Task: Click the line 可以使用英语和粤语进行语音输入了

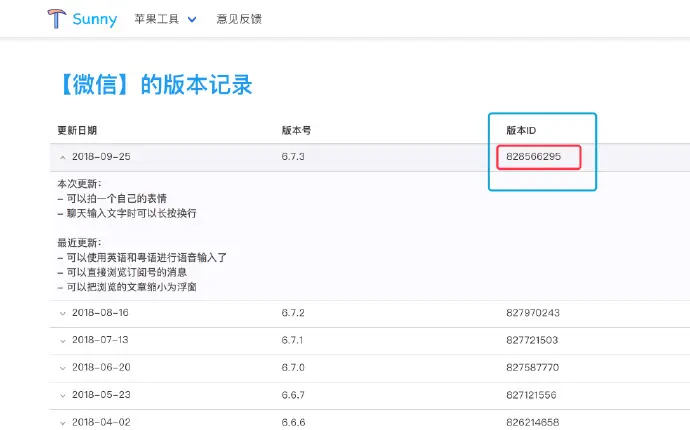Action: point(142,257)
